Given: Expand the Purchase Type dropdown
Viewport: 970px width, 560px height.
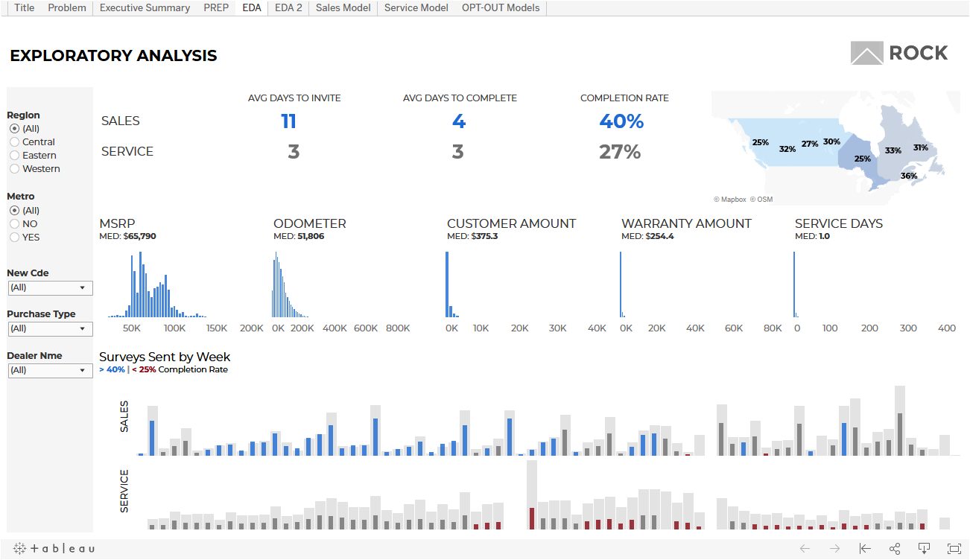Looking at the screenshot, I should pos(50,328).
